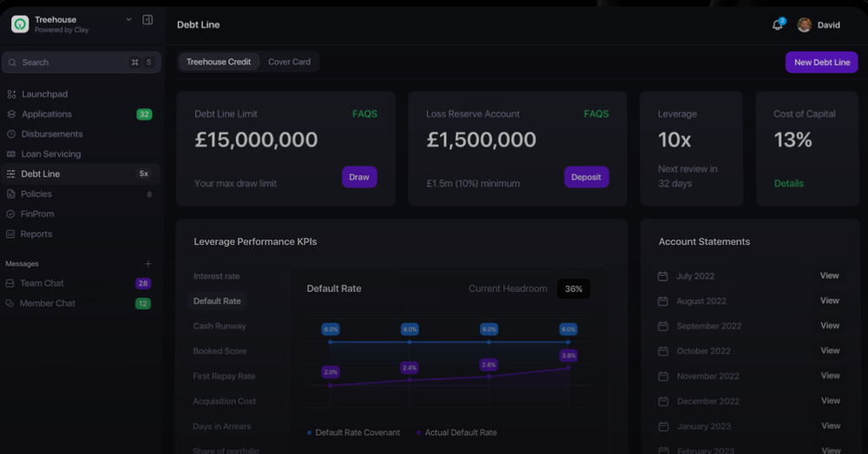Open Launchpad from sidebar icon
The image size is (868, 454).
tap(11, 94)
